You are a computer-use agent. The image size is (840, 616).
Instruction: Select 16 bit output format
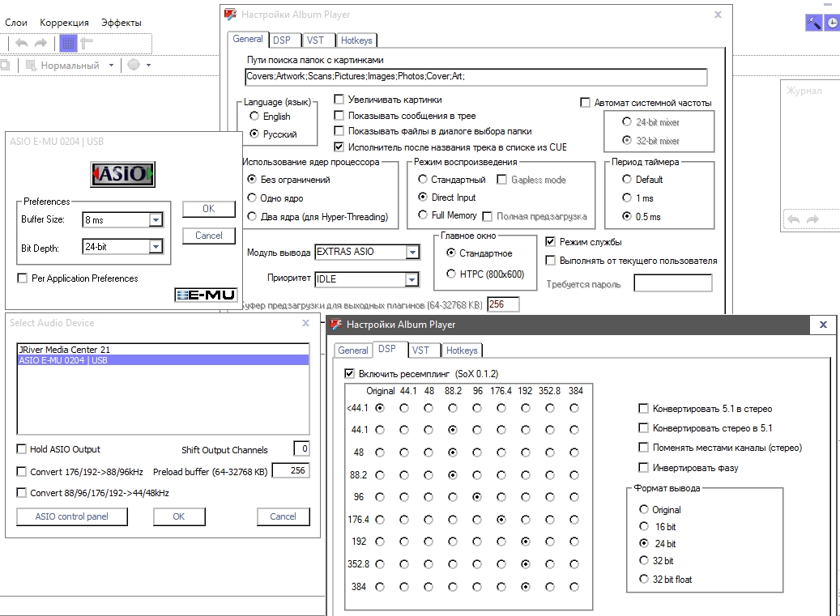[x=644, y=527]
